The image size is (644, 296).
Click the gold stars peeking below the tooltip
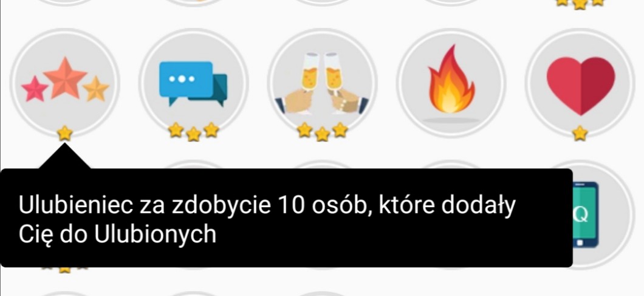pyautogui.click(x=64, y=270)
